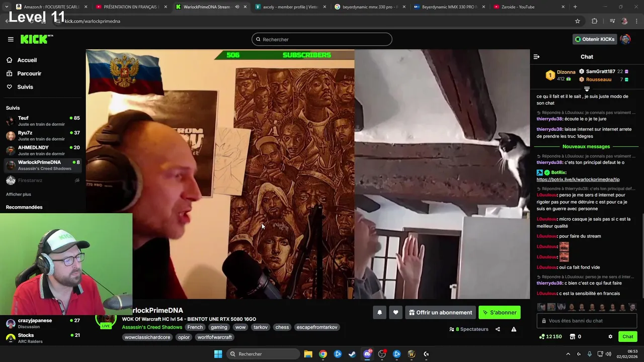Open Chrome from the taskbar

(x=323, y=354)
